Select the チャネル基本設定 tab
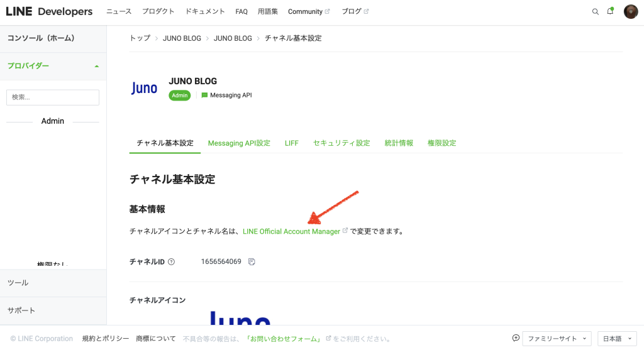This screenshot has width=644, height=350. [x=165, y=143]
